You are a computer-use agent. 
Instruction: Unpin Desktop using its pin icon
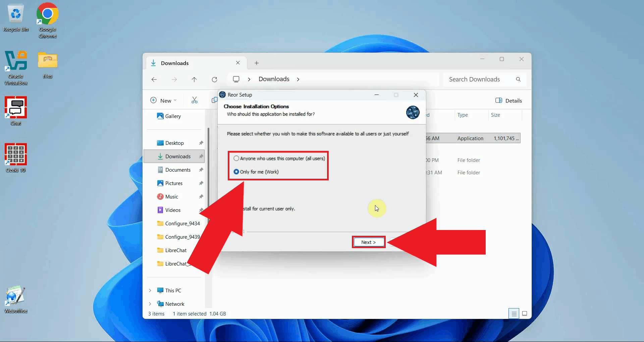tap(201, 143)
